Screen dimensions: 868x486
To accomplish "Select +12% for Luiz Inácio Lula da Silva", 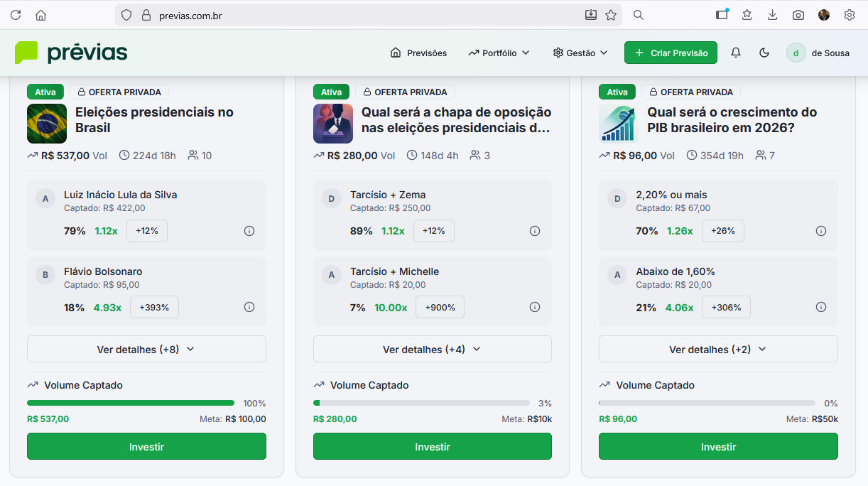I will pos(147,231).
